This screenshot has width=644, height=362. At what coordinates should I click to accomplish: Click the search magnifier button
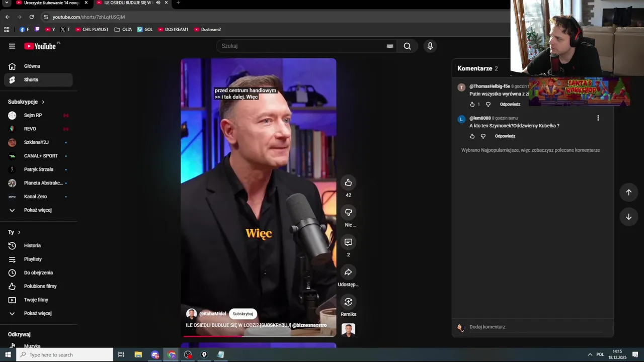pos(407,46)
